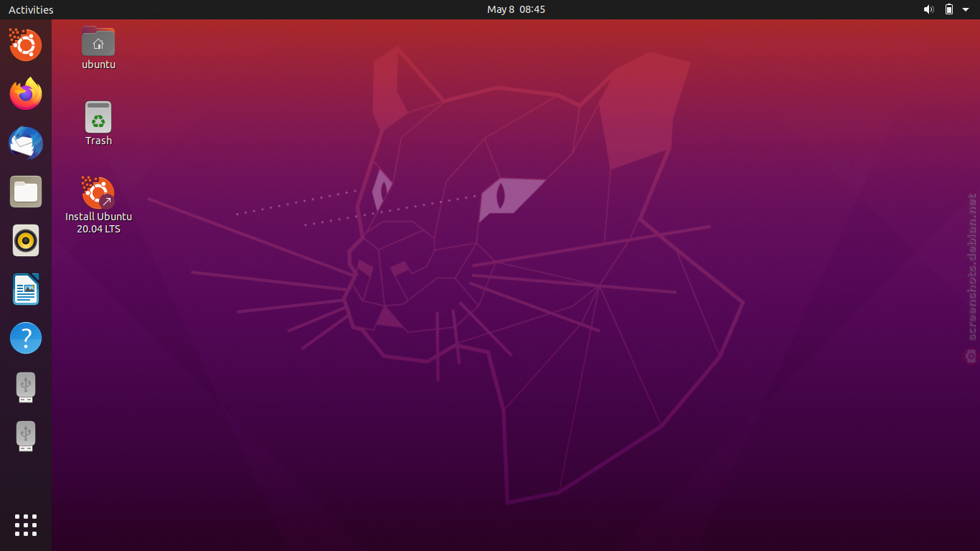Show Applications grid
Viewport: 980px width, 551px height.
26,525
